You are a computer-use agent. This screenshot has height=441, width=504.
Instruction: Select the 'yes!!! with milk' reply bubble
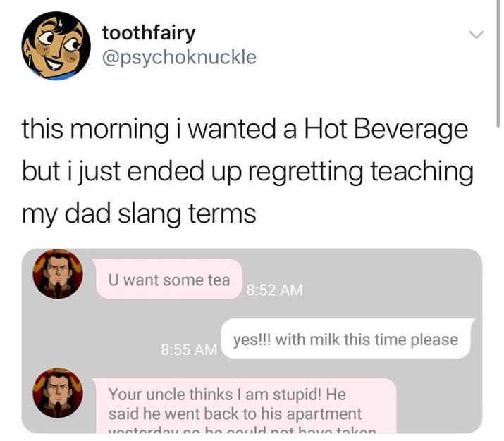click(x=347, y=339)
